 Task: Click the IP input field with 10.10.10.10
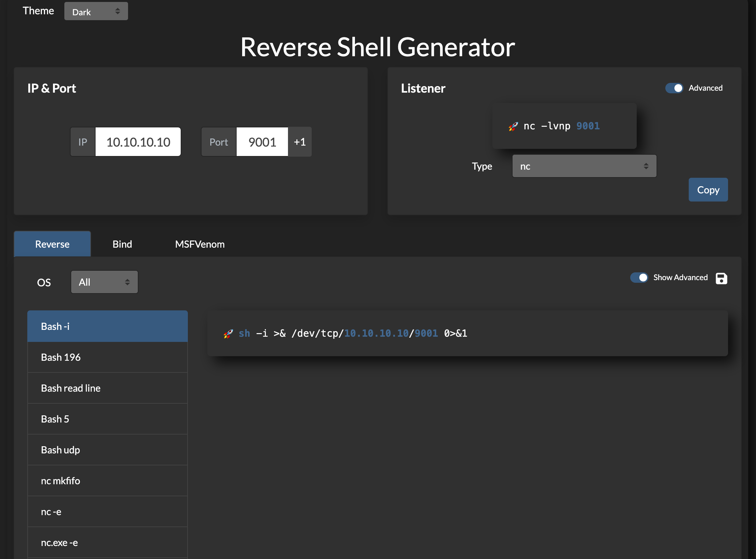click(138, 142)
